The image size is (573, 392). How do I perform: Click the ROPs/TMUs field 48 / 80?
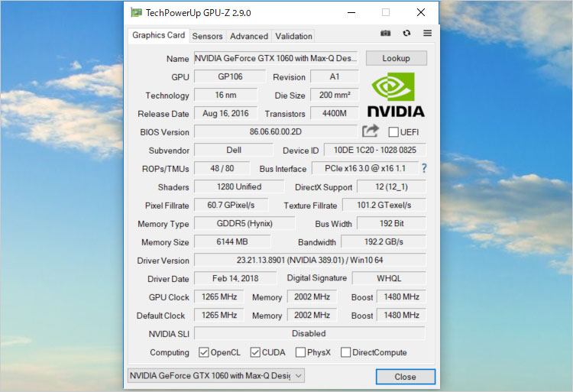click(222, 168)
